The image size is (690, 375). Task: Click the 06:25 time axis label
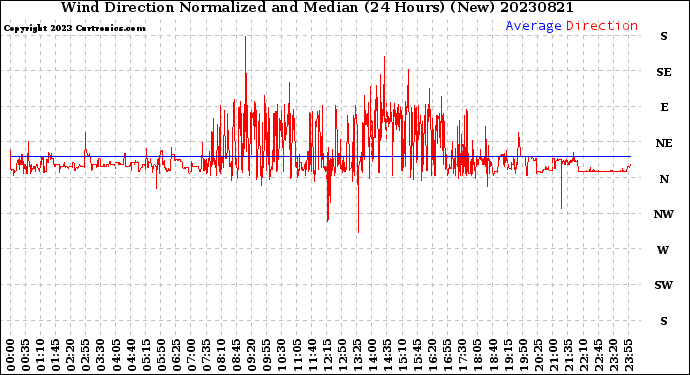[x=176, y=355]
